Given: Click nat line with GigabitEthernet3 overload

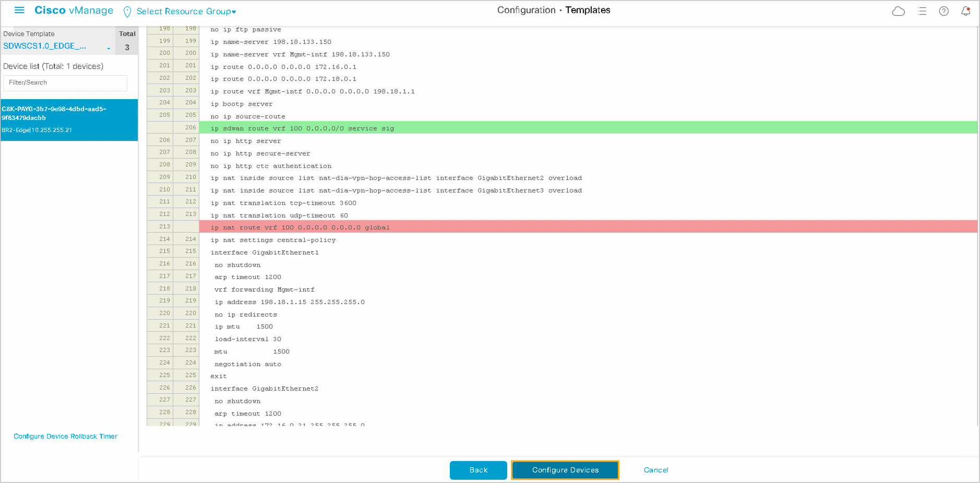Looking at the screenshot, I should coord(396,190).
